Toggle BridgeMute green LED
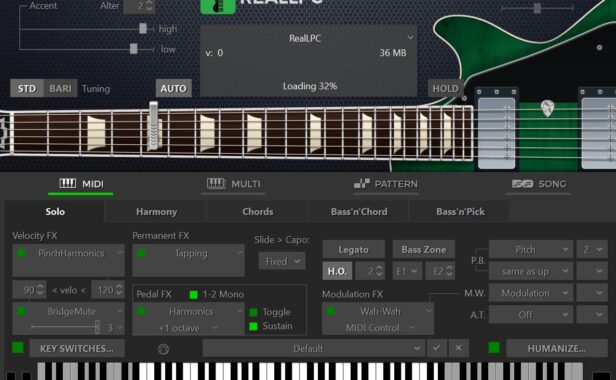Viewport: 616px width, 380px height. click(21, 312)
